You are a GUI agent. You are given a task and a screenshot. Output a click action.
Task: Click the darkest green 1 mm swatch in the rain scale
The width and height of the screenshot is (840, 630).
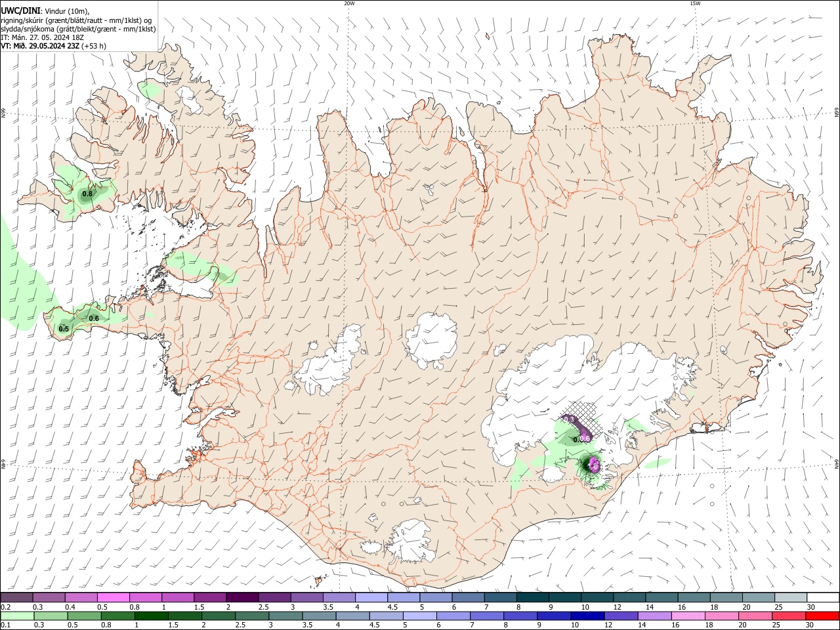(151, 616)
